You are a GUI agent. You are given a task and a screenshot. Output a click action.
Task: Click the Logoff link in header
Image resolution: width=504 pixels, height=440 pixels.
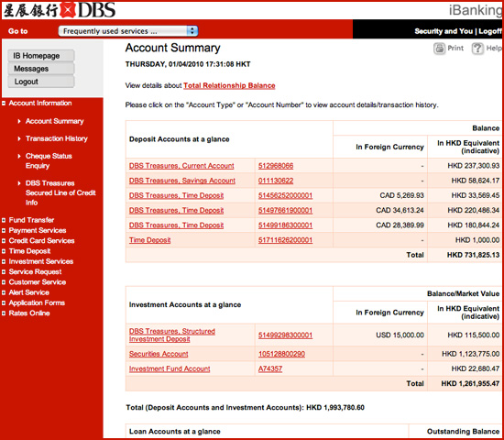490,31
